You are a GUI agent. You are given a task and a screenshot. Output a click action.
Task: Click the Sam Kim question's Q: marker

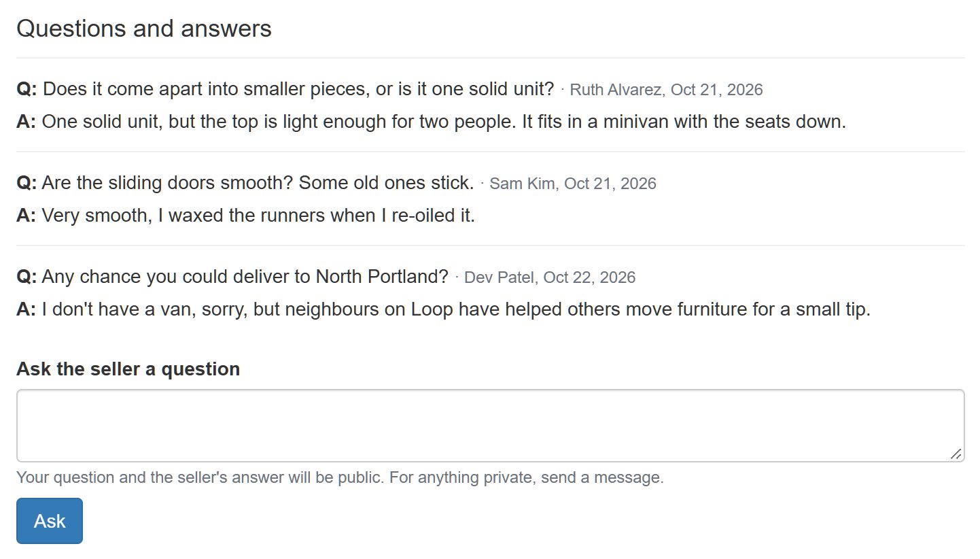[x=27, y=183]
